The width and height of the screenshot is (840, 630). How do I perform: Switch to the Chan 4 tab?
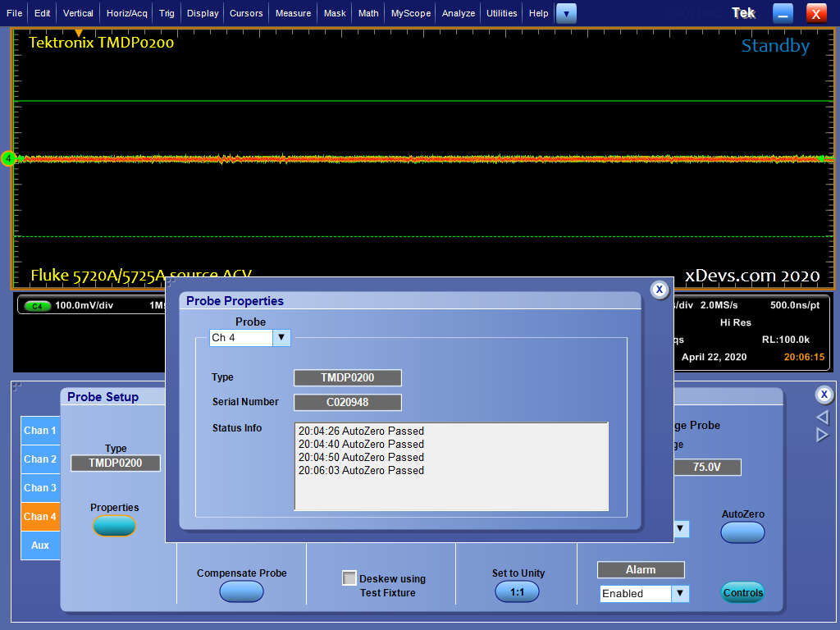pyautogui.click(x=40, y=517)
